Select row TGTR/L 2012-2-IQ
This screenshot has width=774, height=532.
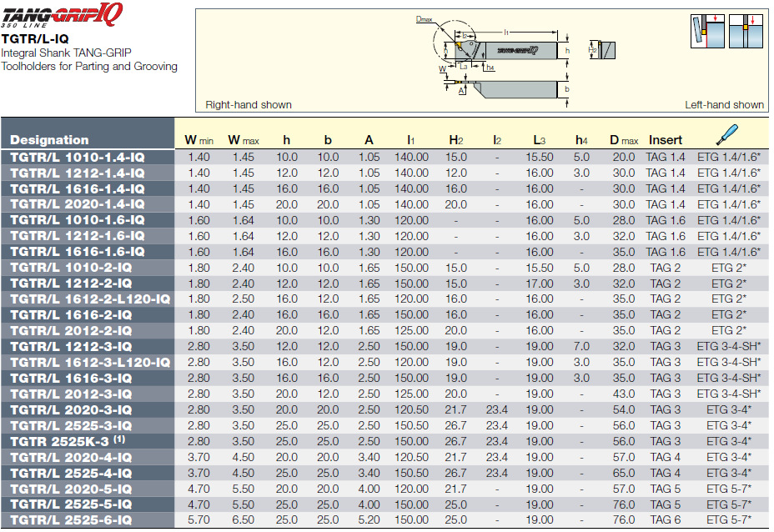(385, 331)
